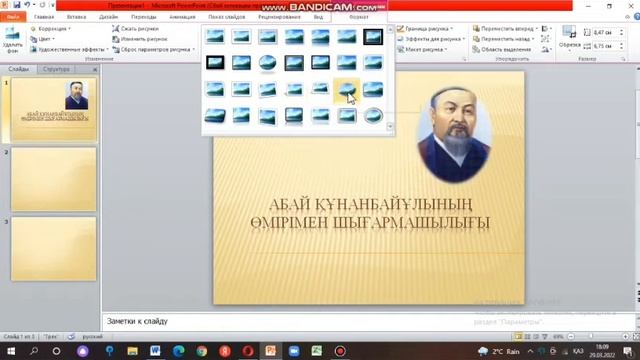Click the Undo arrow icon

pyautogui.click(x=27, y=5)
